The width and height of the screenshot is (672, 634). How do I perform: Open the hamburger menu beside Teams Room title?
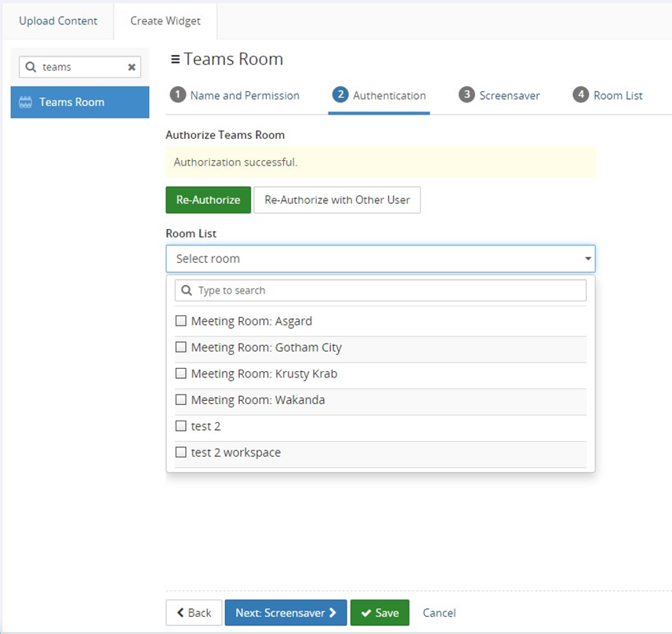pyautogui.click(x=175, y=59)
